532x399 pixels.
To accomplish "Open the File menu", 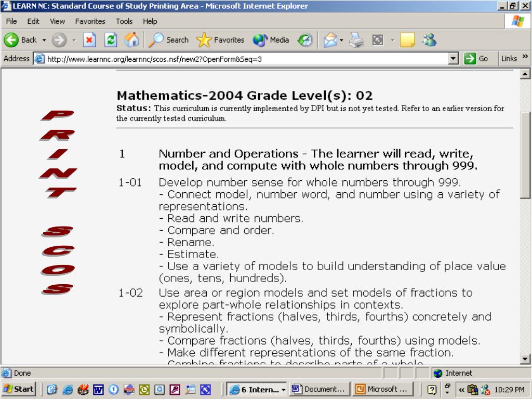I will pyautogui.click(x=11, y=21).
